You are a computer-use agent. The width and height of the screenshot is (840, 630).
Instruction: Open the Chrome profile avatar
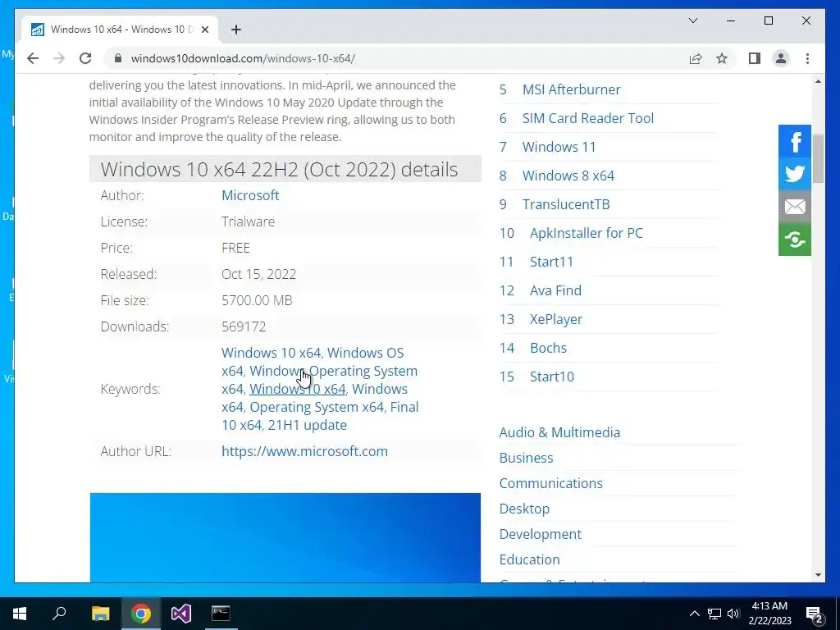click(x=781, y=58)
